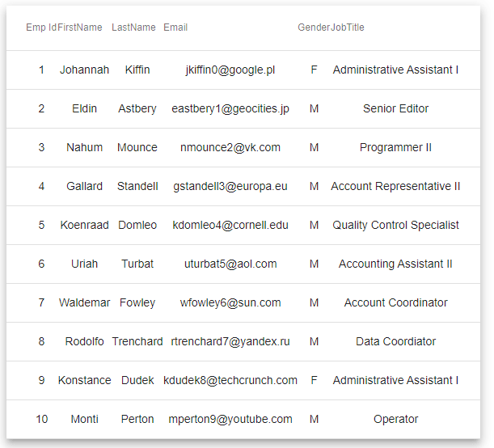Click the Quality Control Specialist cell

coord(395,225)
